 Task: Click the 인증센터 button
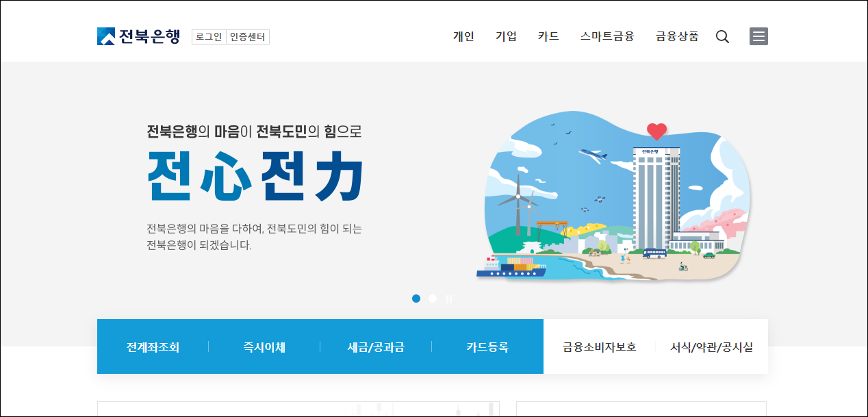[x=248, y=37]
